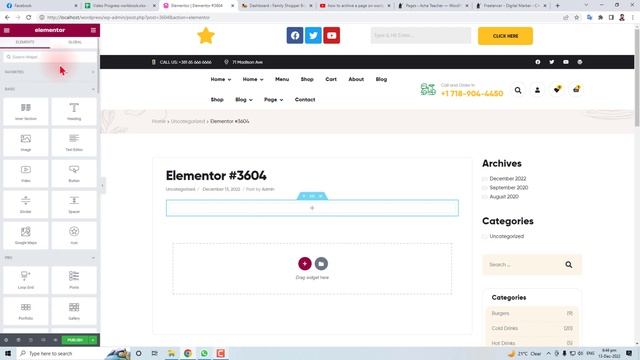640x360 pixels.
Task: Select the Inner Section widget
Action: point(26,111)
